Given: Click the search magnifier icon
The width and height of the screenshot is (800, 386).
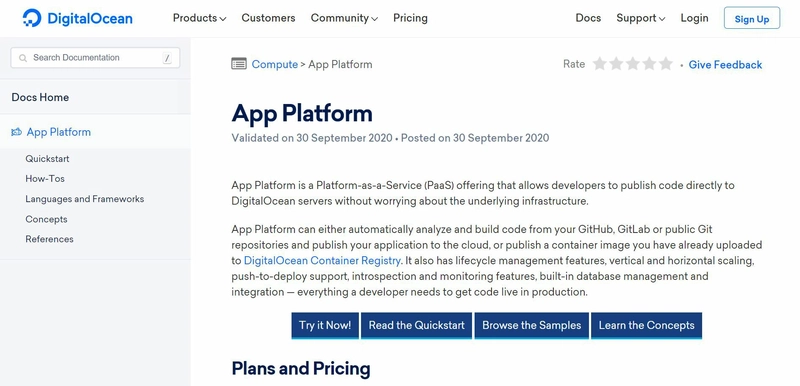Looking at the screenshot, I should [22, 58].
